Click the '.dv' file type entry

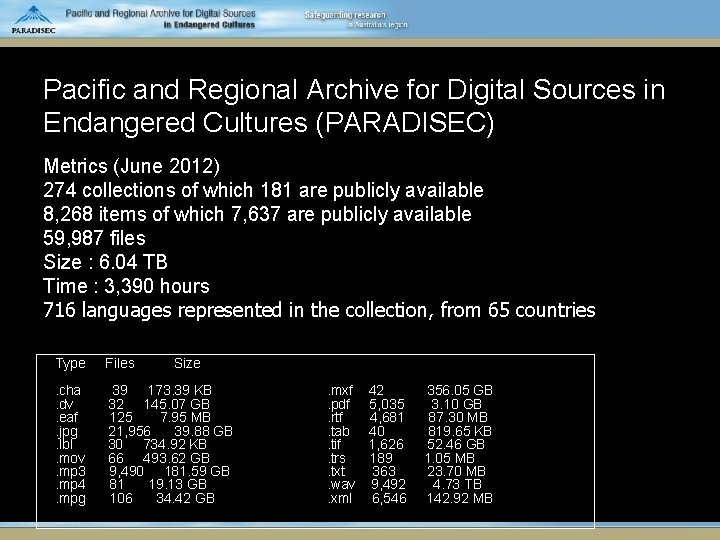click(x=65, y=404)
